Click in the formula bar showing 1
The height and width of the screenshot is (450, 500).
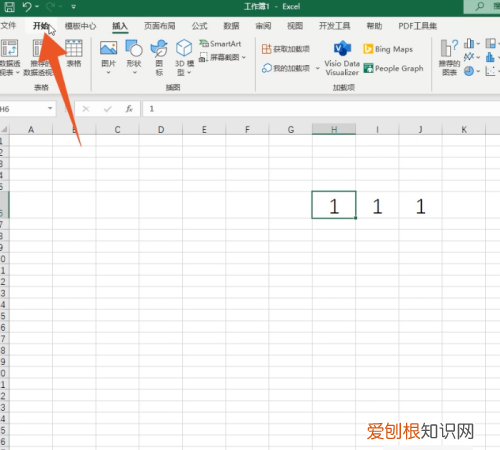(x=321, y=109)
